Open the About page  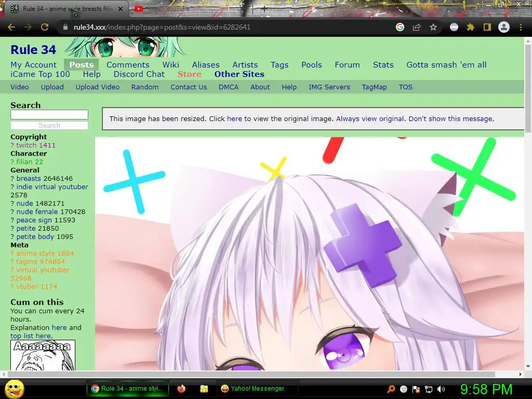[x=260, y=87]
